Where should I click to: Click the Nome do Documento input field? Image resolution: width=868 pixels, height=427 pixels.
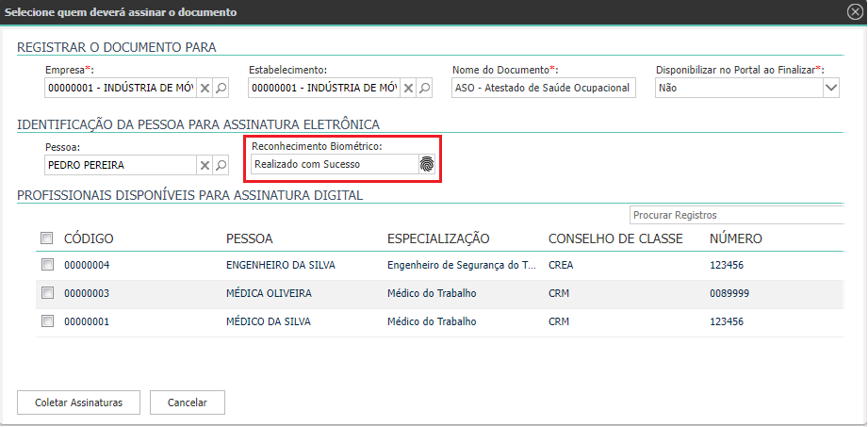544,88
